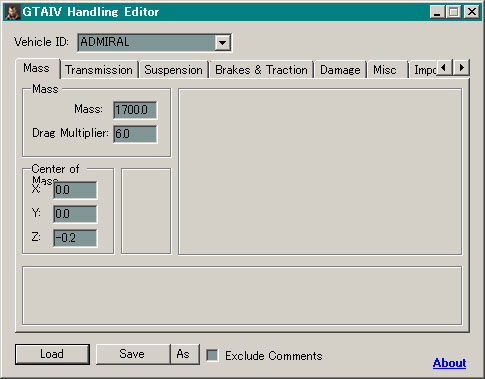The height and width of the screenshot is (379, 485).
Task: Switch to the Damage tab
Action: pos(340,70)
